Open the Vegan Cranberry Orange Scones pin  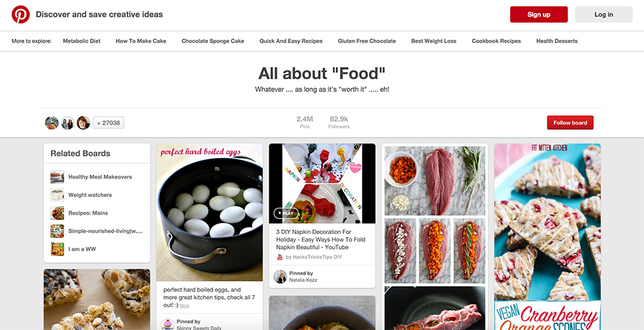point(547,232)
